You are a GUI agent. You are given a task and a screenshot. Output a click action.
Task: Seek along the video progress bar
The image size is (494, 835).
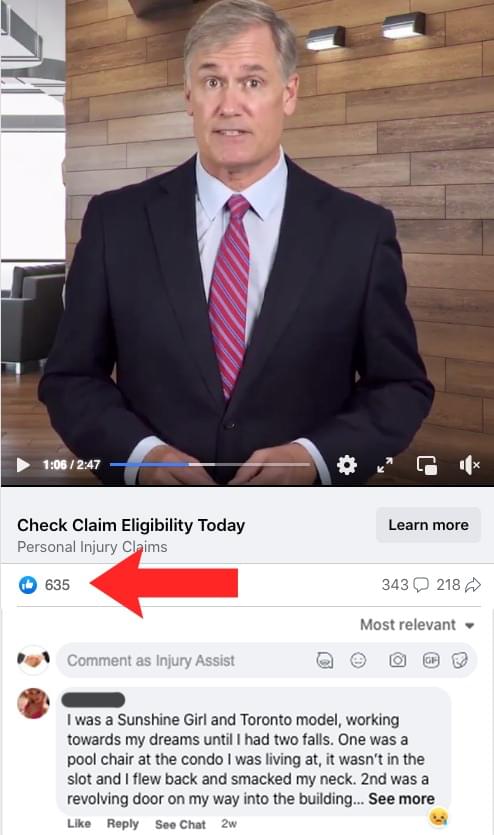(210, 464)
